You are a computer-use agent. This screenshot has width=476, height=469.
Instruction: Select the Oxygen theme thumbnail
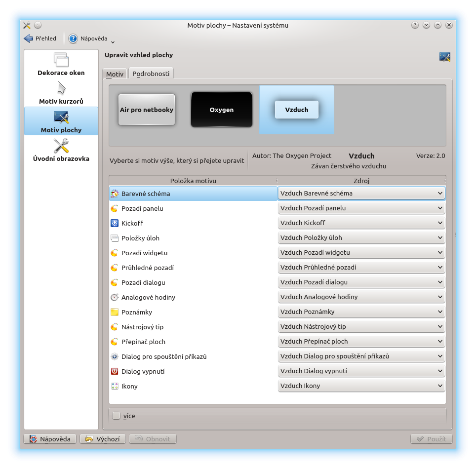222,110
